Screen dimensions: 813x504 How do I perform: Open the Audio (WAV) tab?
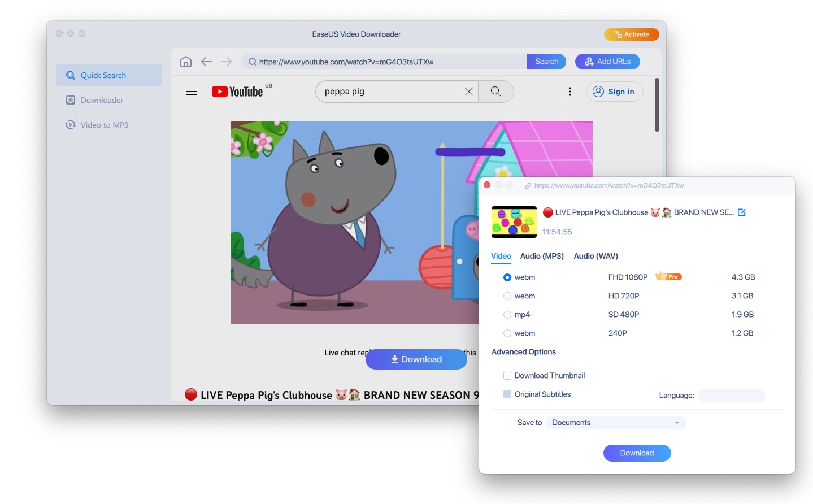pyautogui.click(x=595, y=256)
